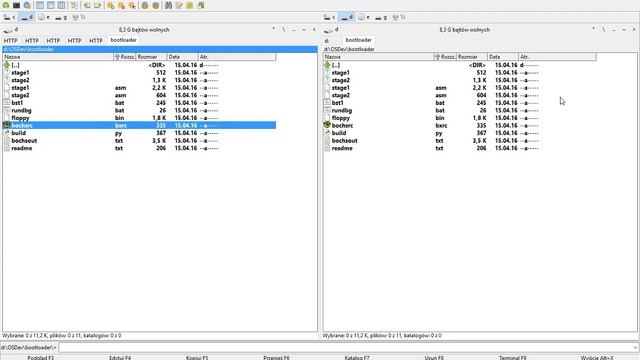Select floppy bin file in left panel
The width and height of the screenshot is (640, 360).
(139, 118)
